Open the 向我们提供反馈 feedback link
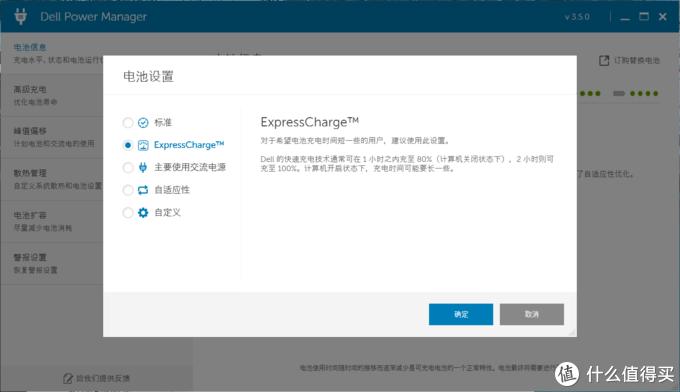The image size is (680, 392). coord(97,379)
